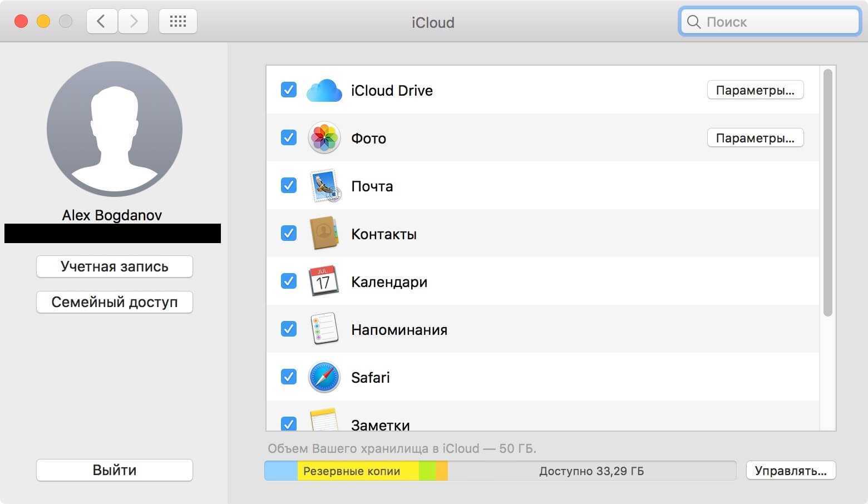868x504 pixels.
Task: Open Параметры for Фото
Action: [x=754, y=138]
